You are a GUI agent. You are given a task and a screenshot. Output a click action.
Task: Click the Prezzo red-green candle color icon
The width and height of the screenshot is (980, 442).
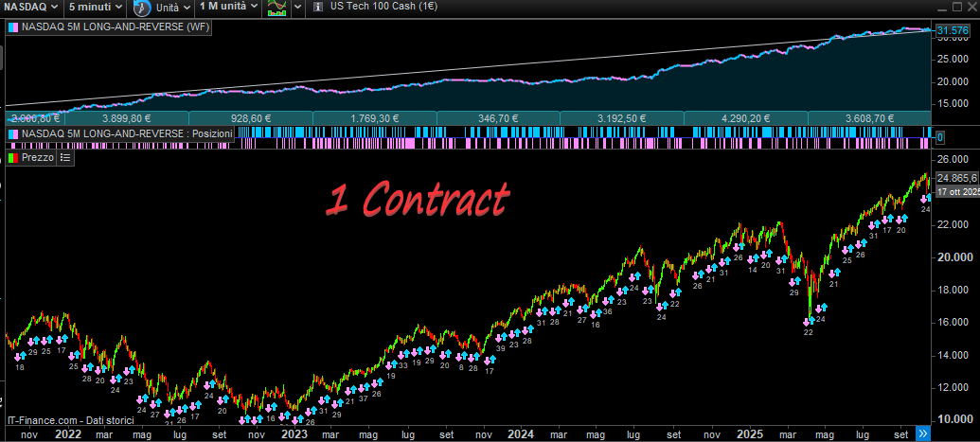(12, 158)
